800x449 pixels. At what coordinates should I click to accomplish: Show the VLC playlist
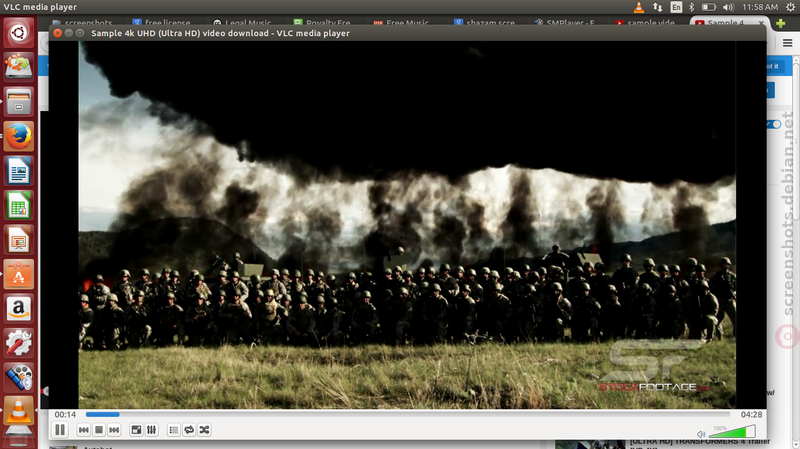[173, 430]
